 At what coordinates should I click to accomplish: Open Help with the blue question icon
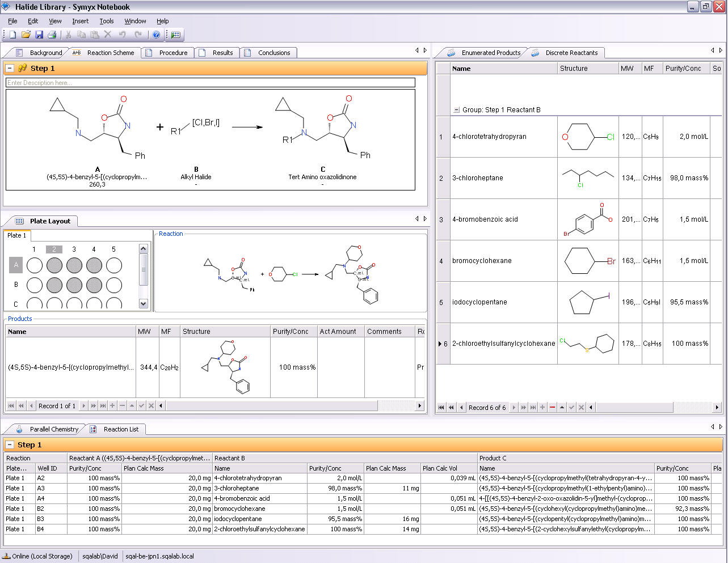click(157, 35)
